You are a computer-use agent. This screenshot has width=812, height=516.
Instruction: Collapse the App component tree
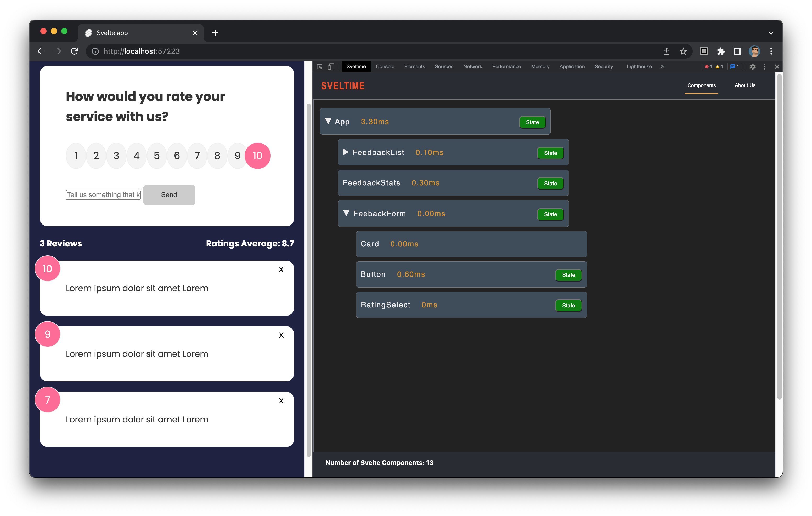pos(328,121)
